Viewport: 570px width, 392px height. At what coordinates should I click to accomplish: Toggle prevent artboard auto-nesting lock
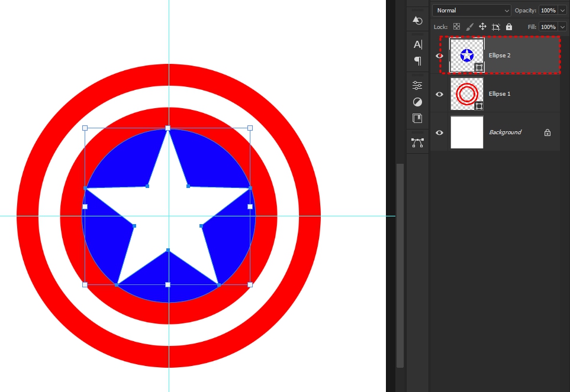[496, 27]
